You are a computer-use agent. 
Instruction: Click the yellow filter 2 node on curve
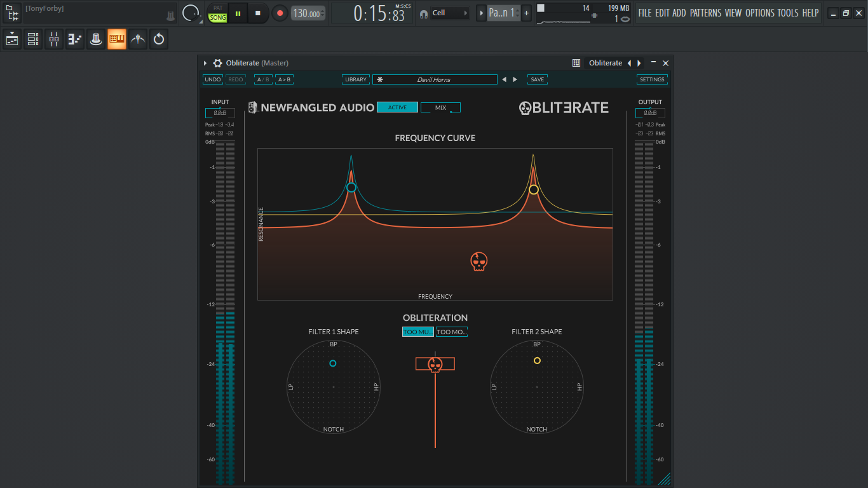tap(534, 189)
